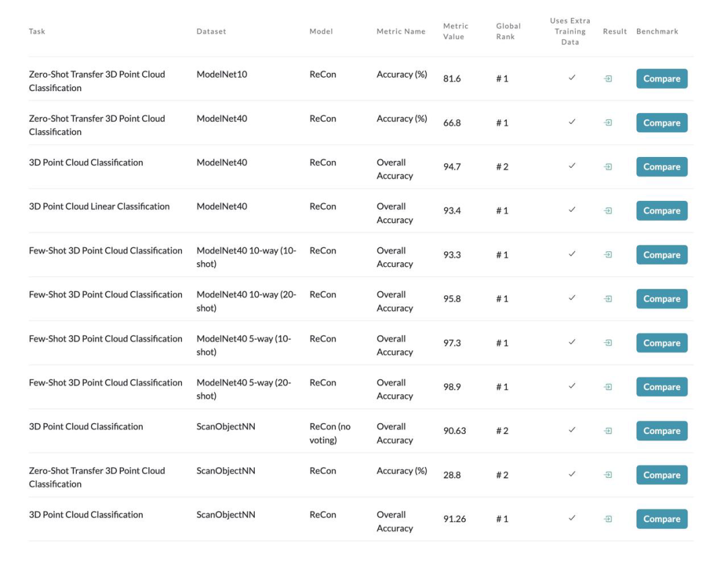Click the Dataset column header
728x562 pixels.
[211, 31]
